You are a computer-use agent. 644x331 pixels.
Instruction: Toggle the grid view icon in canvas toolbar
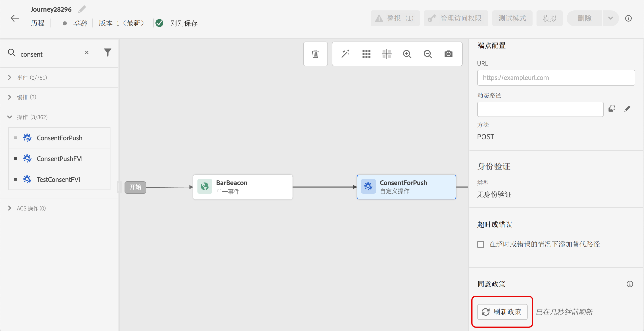pos(366,54)
